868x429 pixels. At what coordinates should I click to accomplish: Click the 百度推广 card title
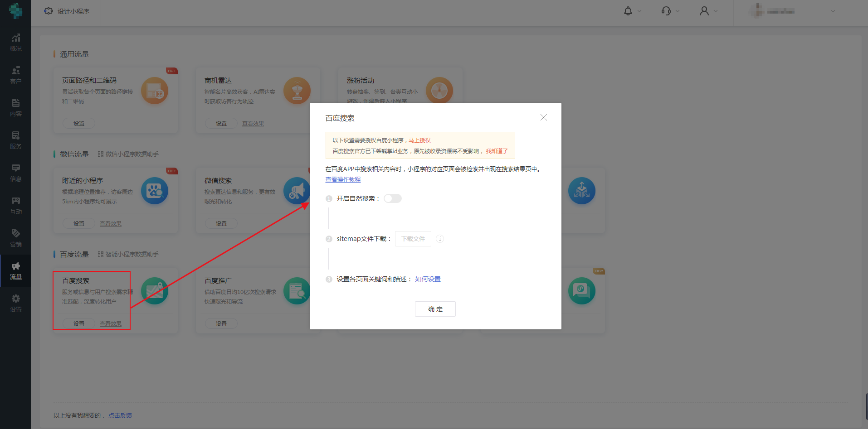click(x=218, y=281)
